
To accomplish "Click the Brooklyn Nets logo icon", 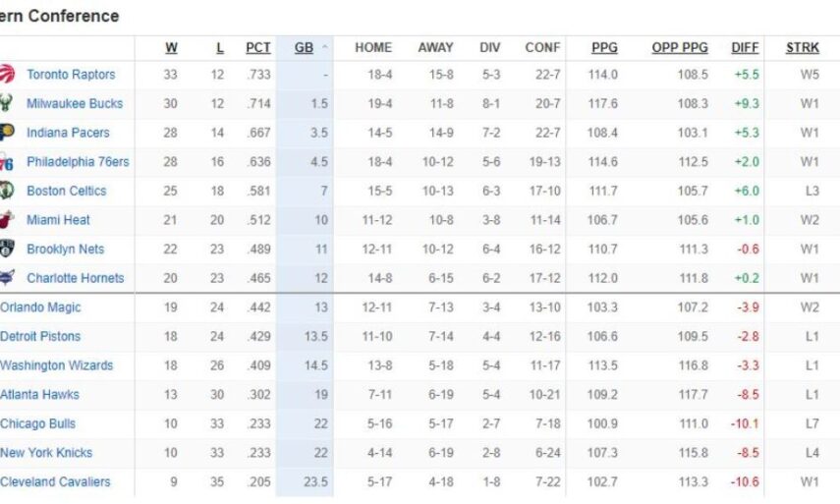I will 8,250.
